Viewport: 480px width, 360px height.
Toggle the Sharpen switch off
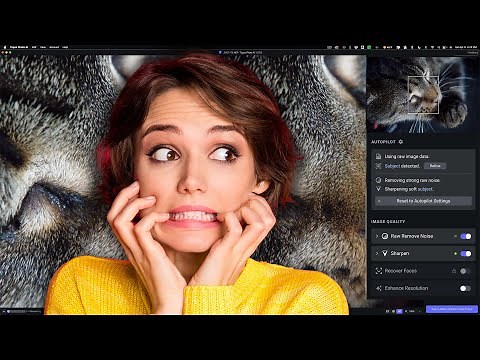pyautogui.click(x=465, y=253)
